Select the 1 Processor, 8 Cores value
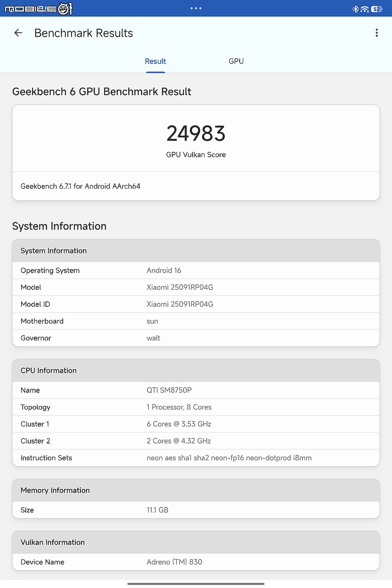392x588 pixels. (179, 407)
